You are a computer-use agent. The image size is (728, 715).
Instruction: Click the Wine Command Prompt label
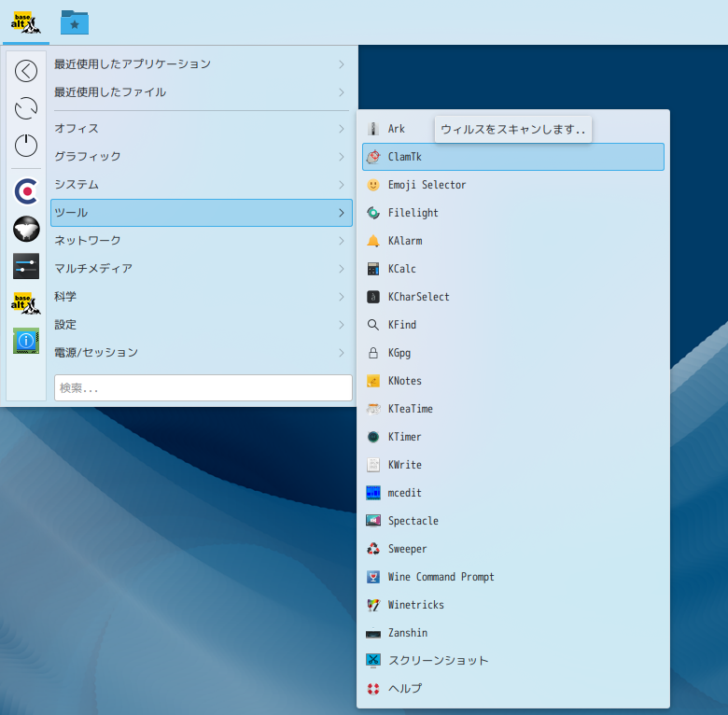[x=441, y=577]
